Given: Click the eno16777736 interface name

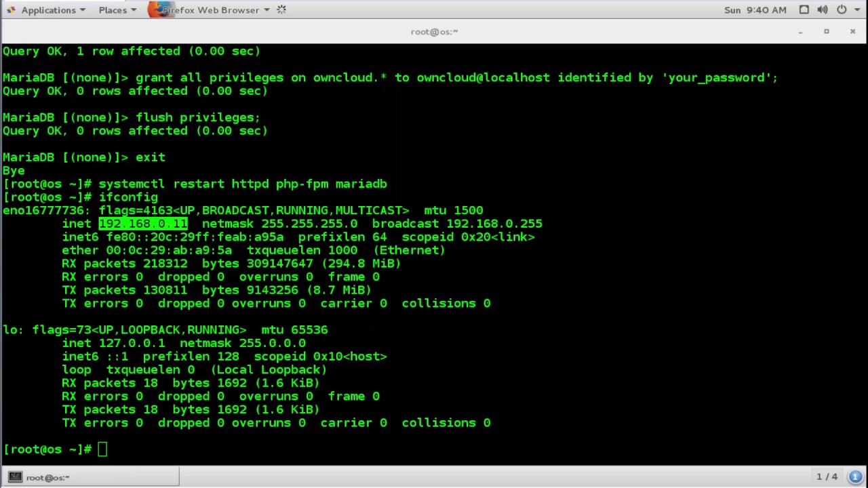Looking at the screenshot, I should [43, 210].
